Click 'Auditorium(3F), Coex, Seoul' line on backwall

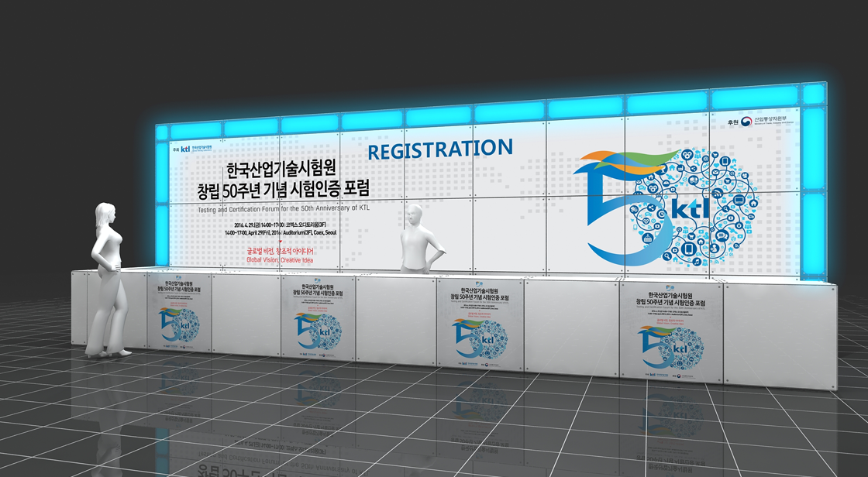click(x=280, y=233)
